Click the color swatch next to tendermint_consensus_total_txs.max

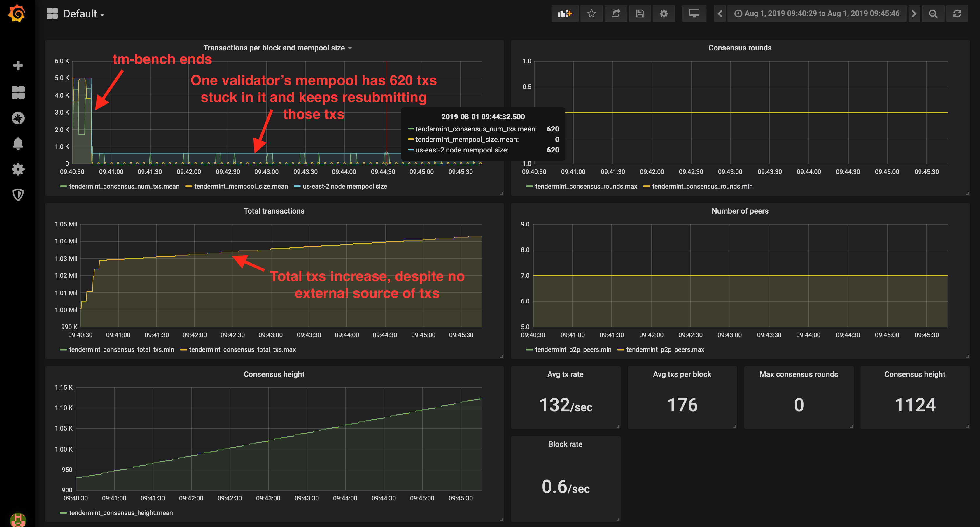184,349
